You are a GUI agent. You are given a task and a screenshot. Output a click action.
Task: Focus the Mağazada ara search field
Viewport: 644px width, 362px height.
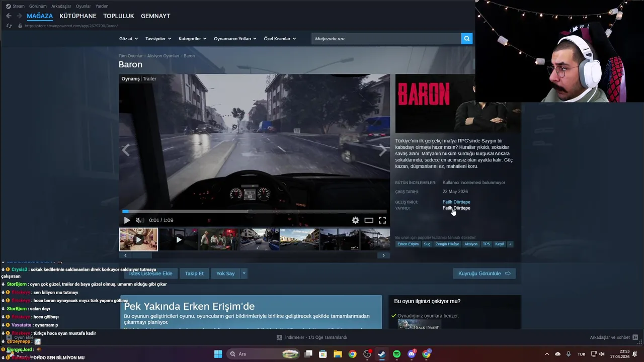point(386,39)
